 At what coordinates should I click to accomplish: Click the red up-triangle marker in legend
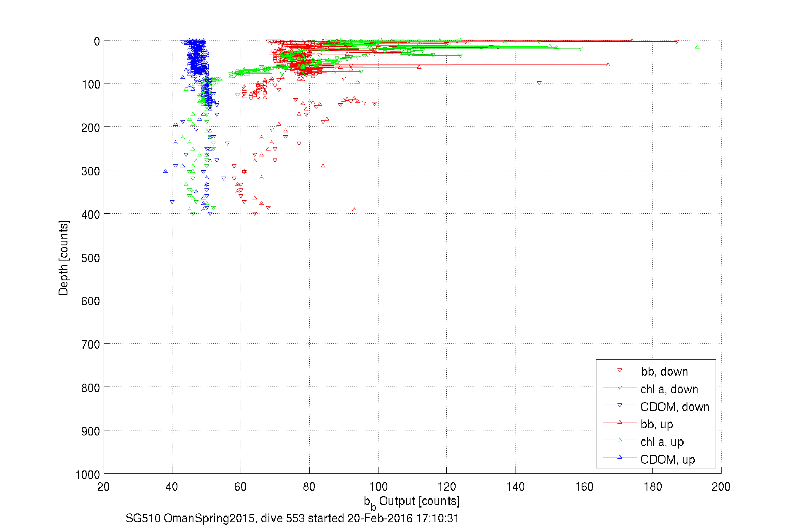click(x=620, y=422)
